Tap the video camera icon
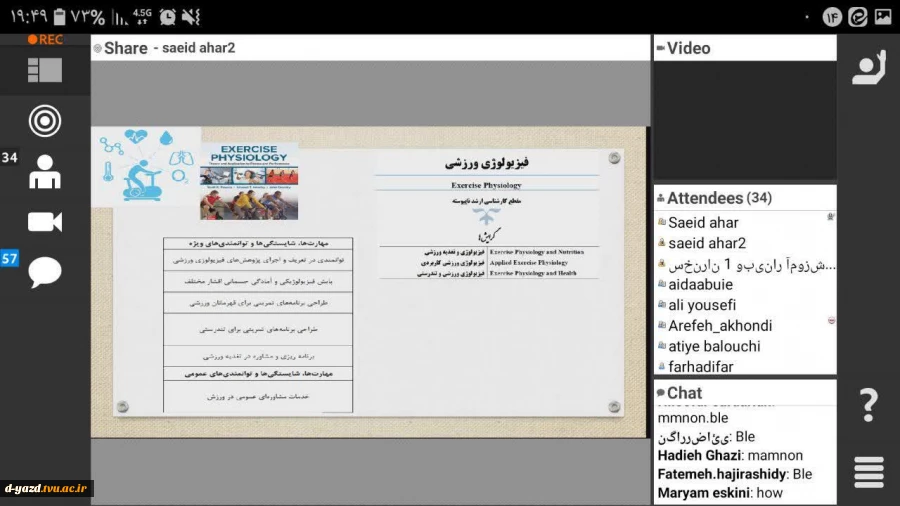 pos(44,222)
